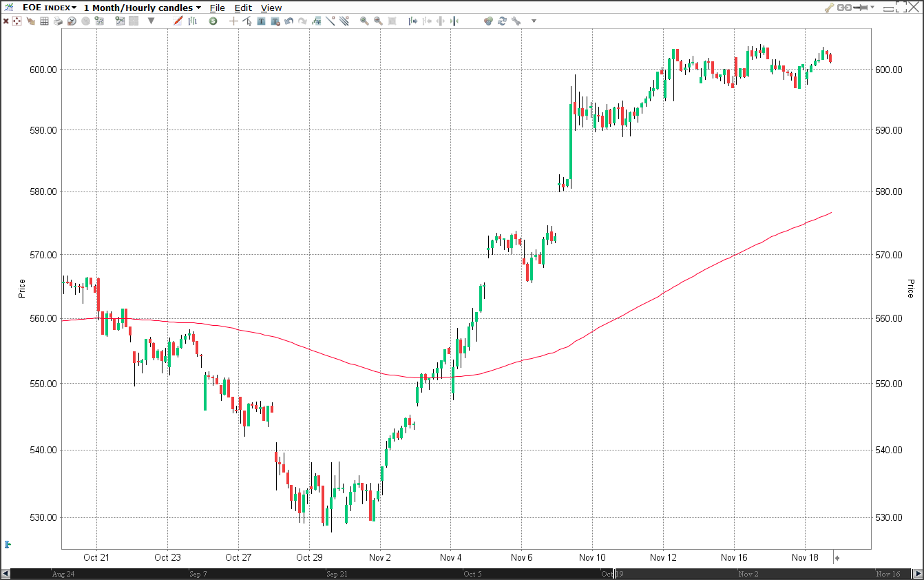
Task: Click the undo arrow icon
Action: click(x=289, y=21)
